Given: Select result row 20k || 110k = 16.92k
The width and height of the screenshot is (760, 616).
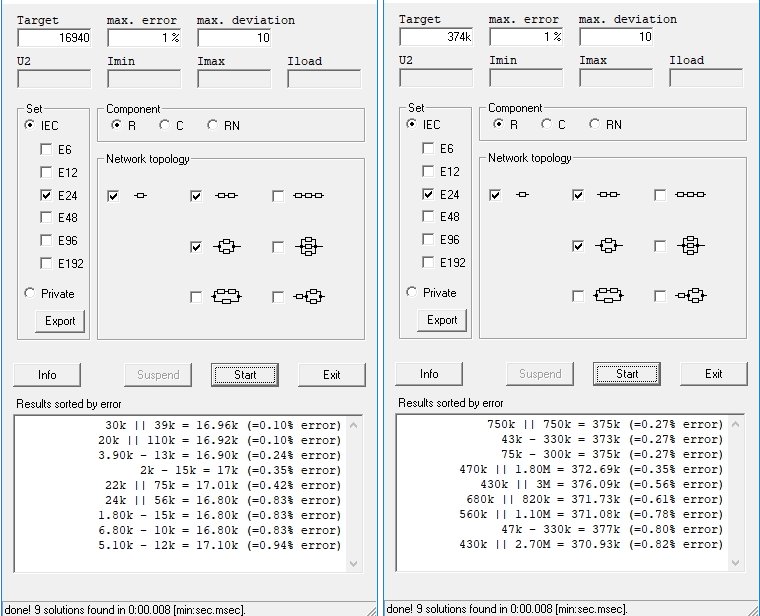Looking at the screenshot, I should (220, 441).
